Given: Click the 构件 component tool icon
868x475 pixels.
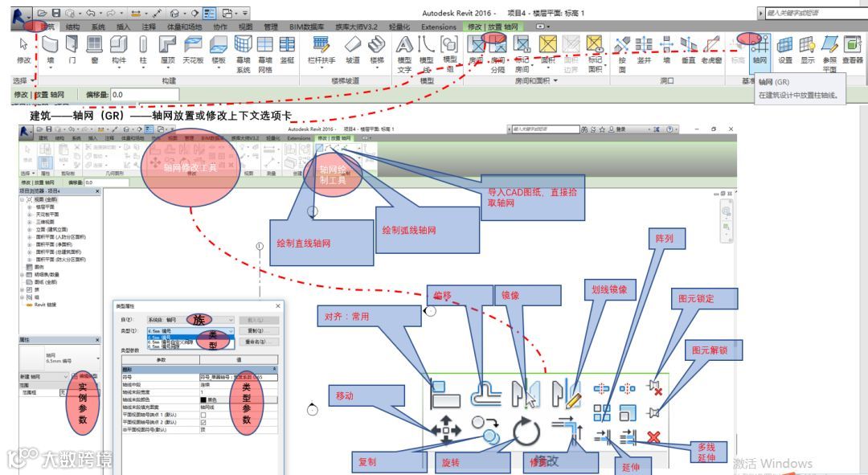Looking at the screenshot, I should 118,44.
